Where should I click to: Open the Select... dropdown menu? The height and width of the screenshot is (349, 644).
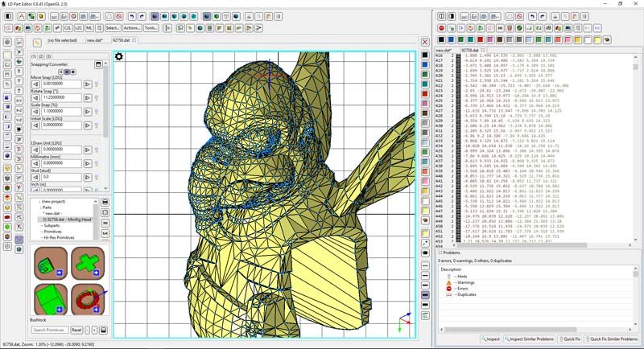(113, 28)
